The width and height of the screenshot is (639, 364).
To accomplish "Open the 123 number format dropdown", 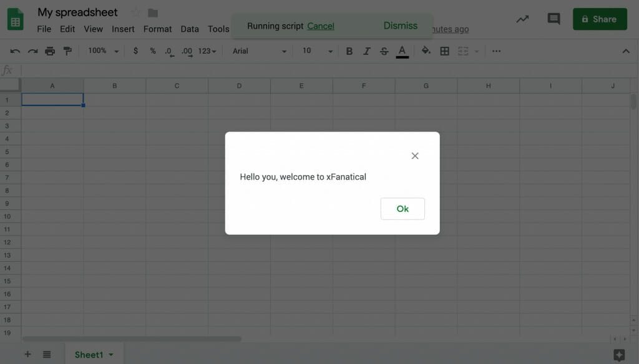I will click(x=207, y=51).
